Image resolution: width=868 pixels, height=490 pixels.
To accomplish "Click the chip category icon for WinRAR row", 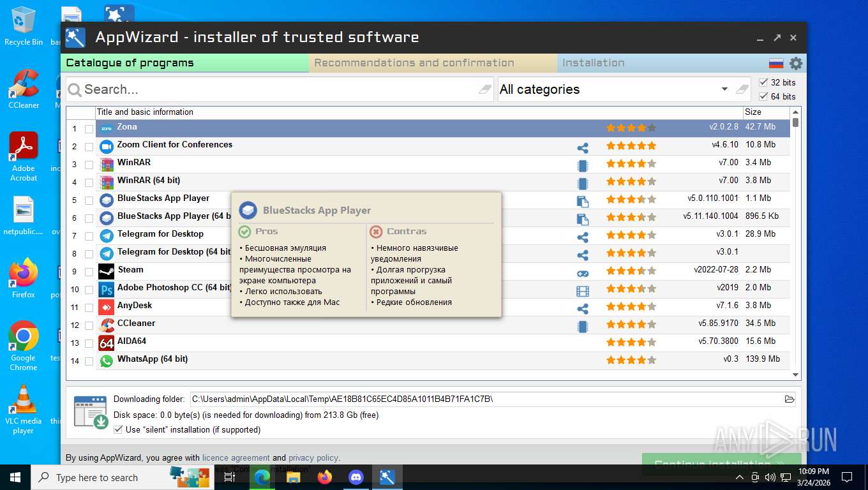I will pyautogui.click(x=582, y=166).
